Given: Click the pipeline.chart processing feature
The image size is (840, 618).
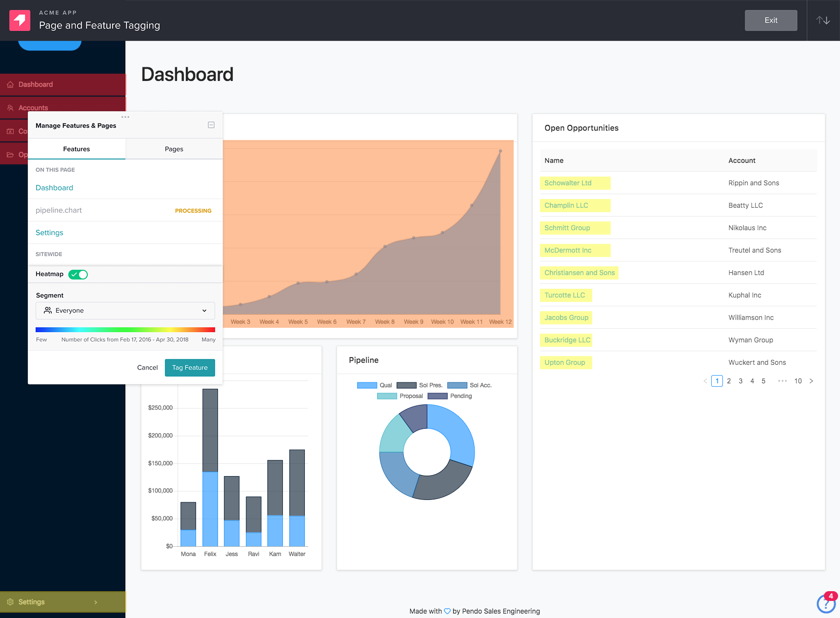Looking at the screenshot, I should click(125, 210).
